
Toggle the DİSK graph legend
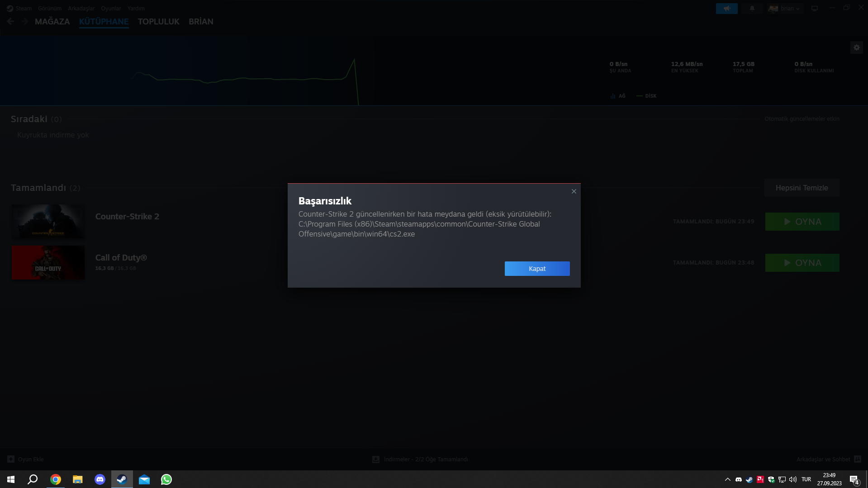coord(646,96)
